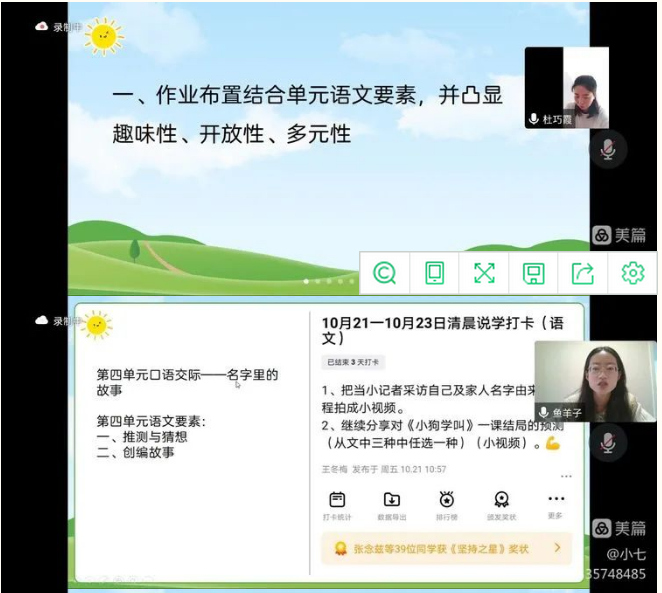Click the slide page indicator dots
This screenshot has height=593, width=662.
click(328, 281)
